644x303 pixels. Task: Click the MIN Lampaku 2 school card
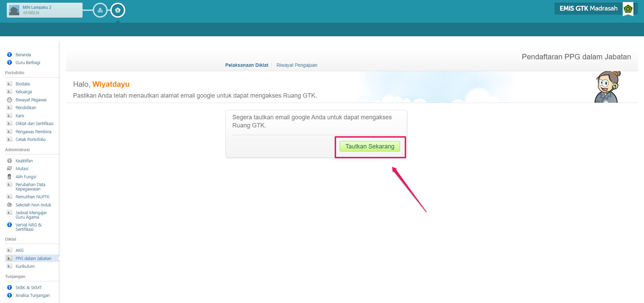pos(45,10)
